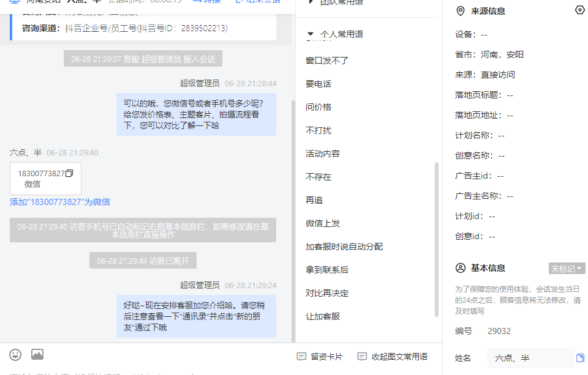Click the 收起图文常用语 icon
Viewport: 588px width, 375px height.
[362, 356]
